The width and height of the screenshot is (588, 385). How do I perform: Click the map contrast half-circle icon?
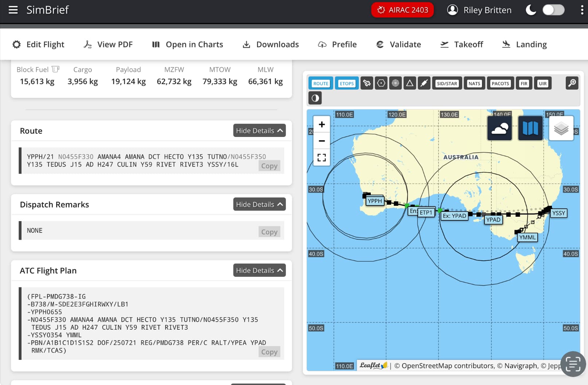pos(315,98)
